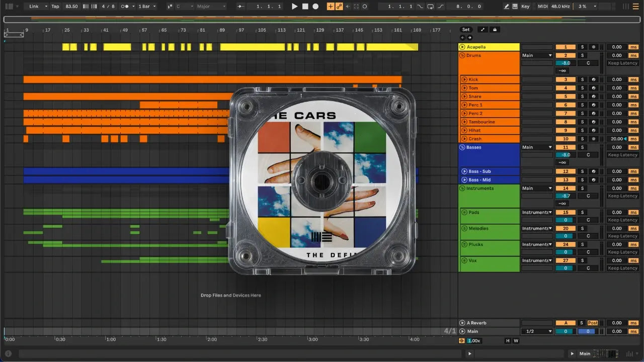Click bar 89 on beat ruler

click(x=222, y=30)
